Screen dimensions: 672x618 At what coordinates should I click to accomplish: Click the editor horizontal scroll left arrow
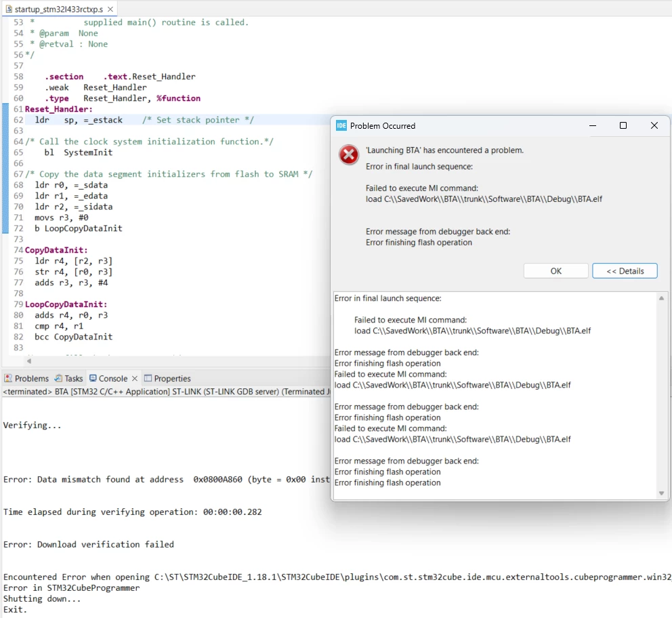click(28, 361)
